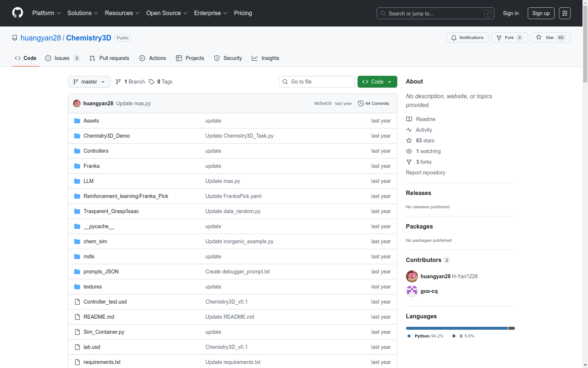588x368 pixels.
Task: View the 44 Commits history
Action: pos(373,103)
